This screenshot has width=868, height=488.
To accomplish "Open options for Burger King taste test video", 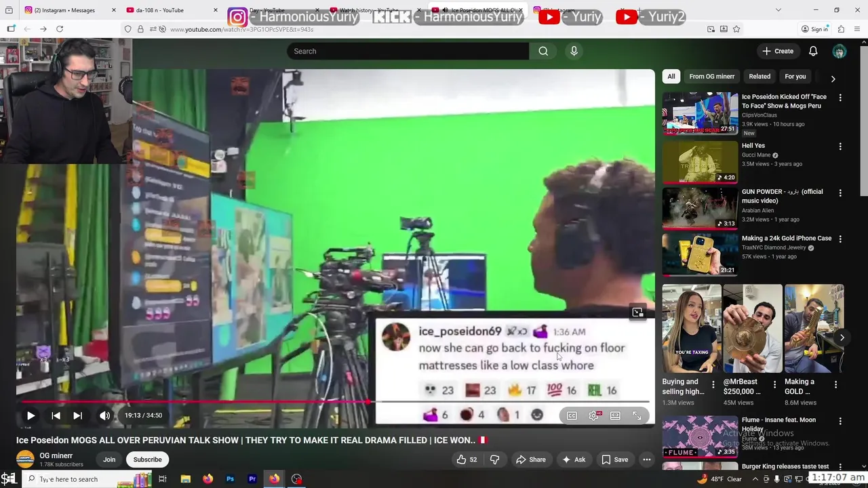I will click(840, 467).
